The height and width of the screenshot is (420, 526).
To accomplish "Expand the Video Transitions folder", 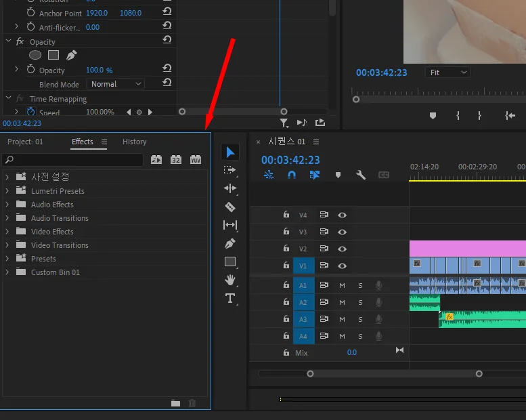I will point(7,245).
